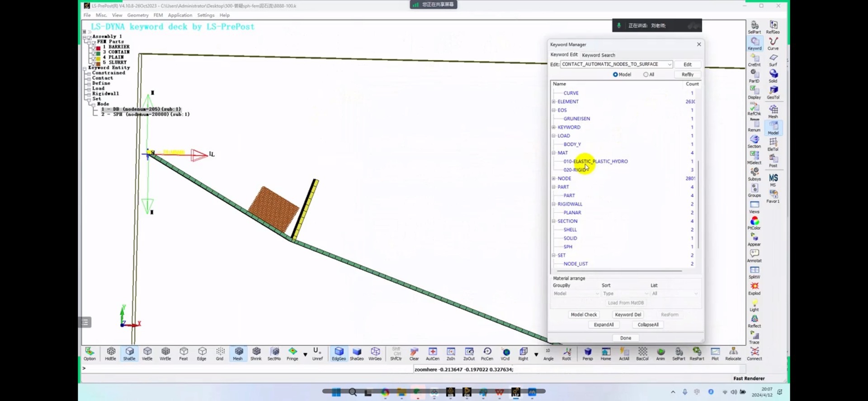Open the Application menu
Viewport: 868px width, 401px height.
pos(180,15)
